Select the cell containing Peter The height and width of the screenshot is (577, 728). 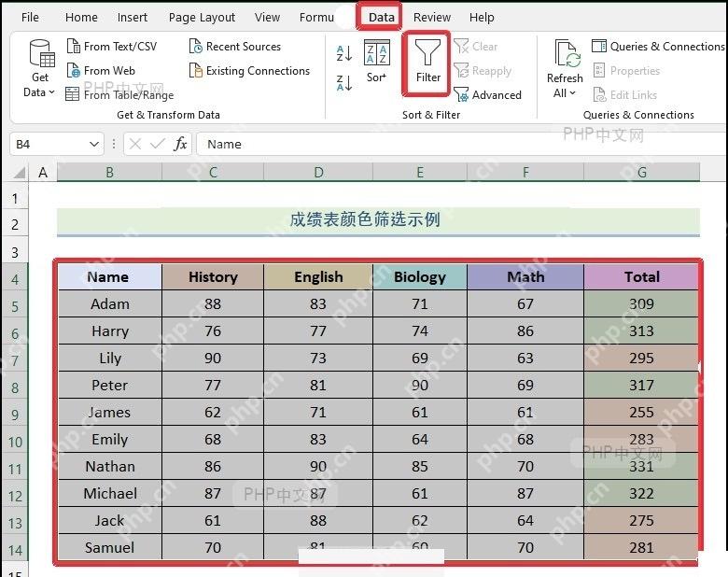(x=110, y=385)
